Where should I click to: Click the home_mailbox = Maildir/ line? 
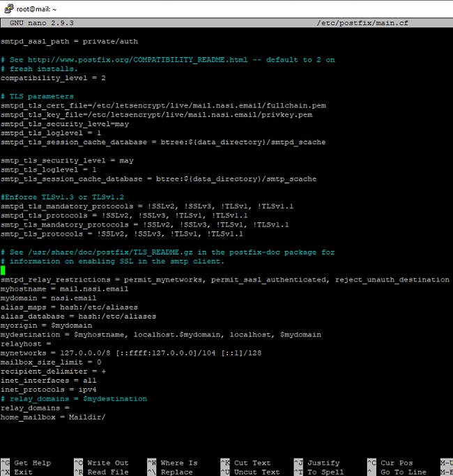point(53,417)
